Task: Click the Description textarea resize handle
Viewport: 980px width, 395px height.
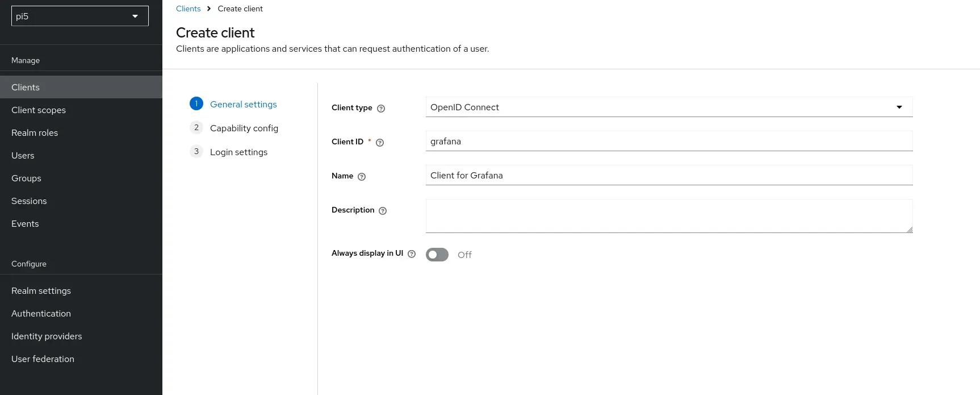Action: tap(910, 230)
